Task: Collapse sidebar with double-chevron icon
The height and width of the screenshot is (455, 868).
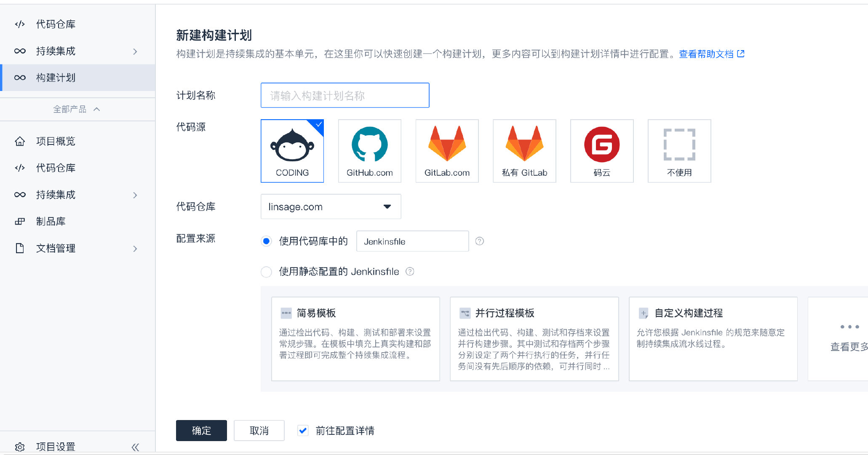Action: click(135, 447)
